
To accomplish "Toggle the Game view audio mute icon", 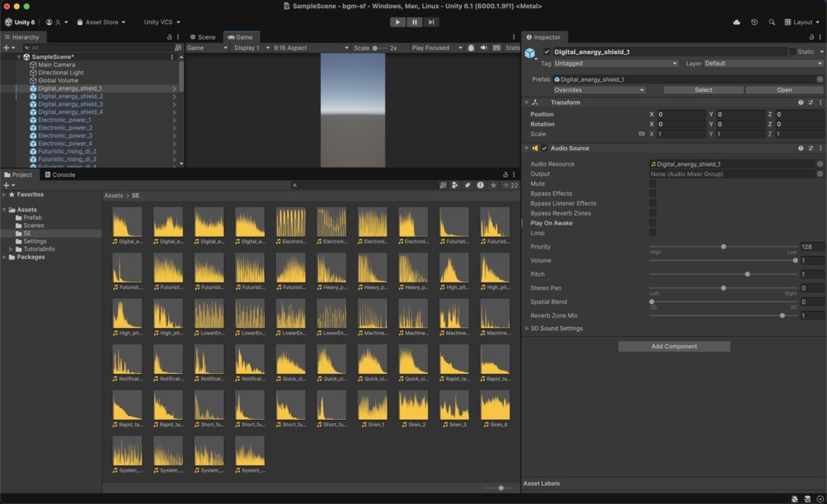I will click(x=484, y=47).
